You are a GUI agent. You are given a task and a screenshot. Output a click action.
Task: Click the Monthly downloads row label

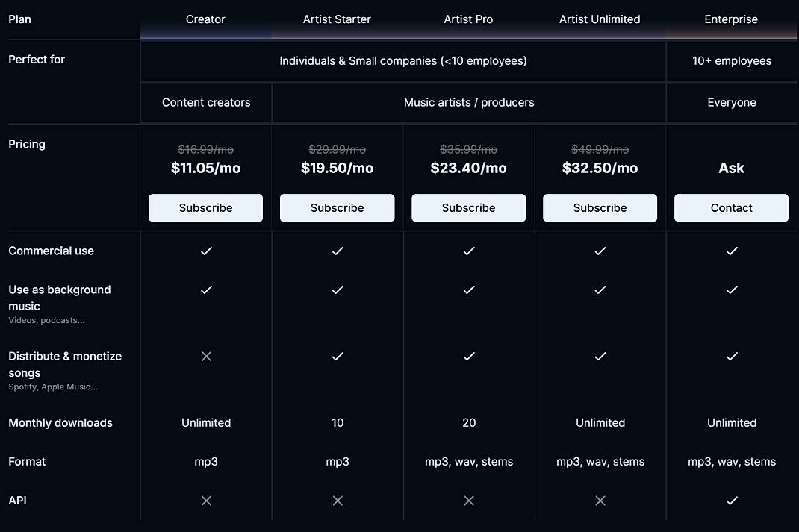pyautogui.click(x=60, y=422)
